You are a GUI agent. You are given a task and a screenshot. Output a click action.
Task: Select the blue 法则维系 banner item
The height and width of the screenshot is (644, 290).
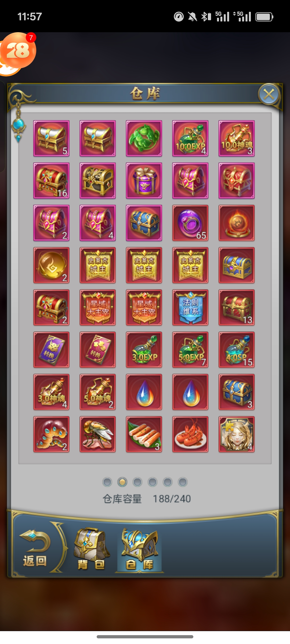(190, 307)
